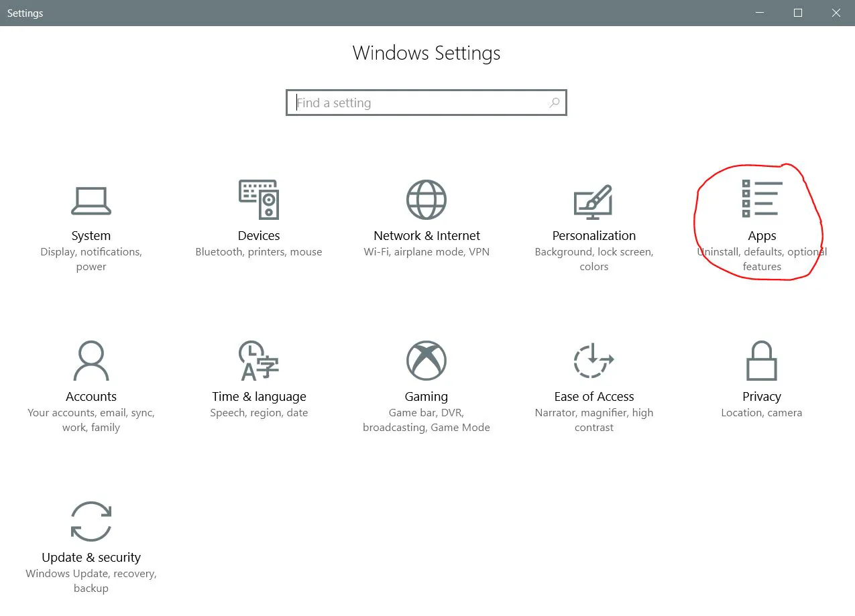Click 'Speech, region, date' description
Screen dimensions: 855x616
click(x=259, y=413)
